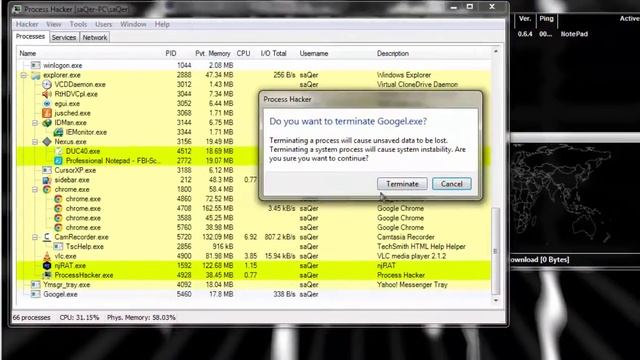Collapse the IDMan.exe subtree
The width and height of the screenshot is (640, 360).
coord(35,122)
